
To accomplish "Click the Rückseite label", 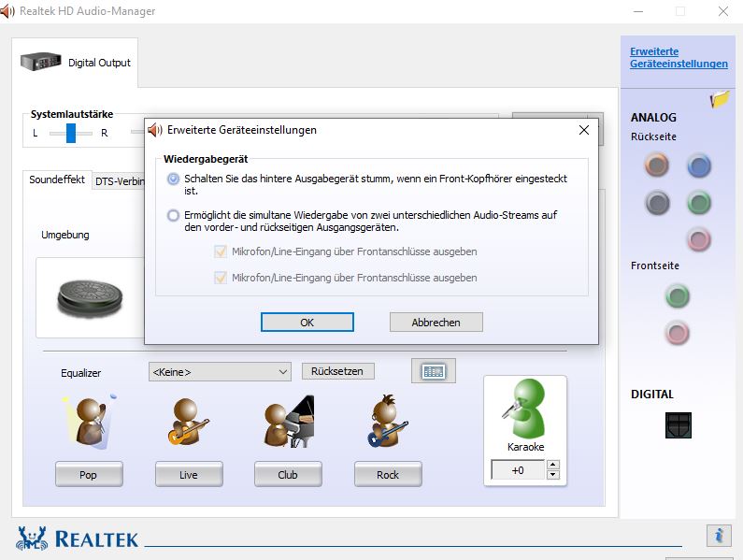I will coord(653,136).
